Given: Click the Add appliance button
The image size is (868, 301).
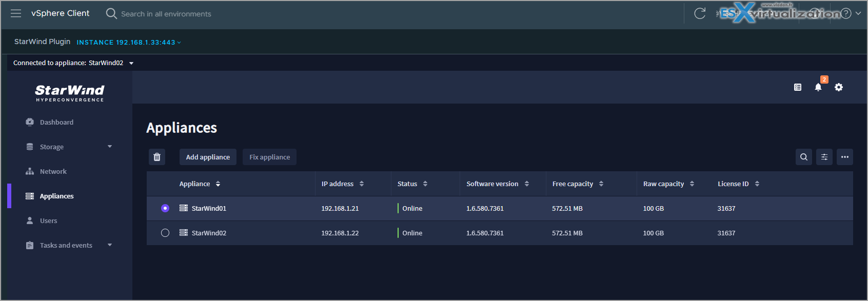Looking at the screenshot, I should tap(208, 157).
